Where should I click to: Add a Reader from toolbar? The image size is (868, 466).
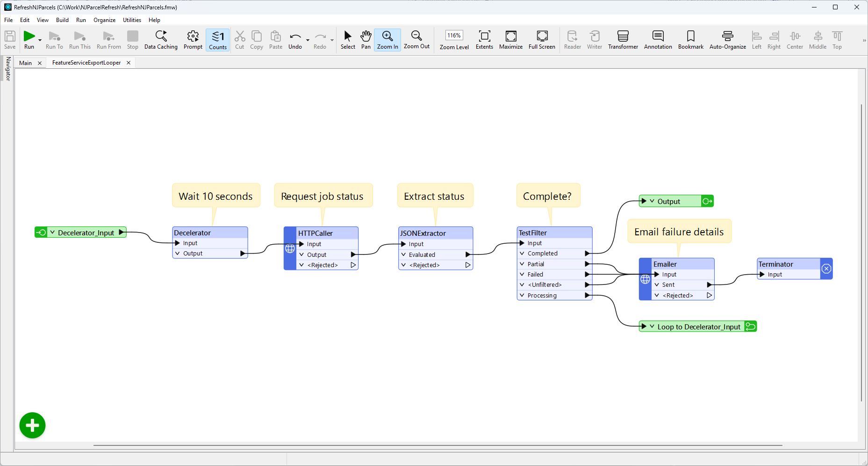573,40
